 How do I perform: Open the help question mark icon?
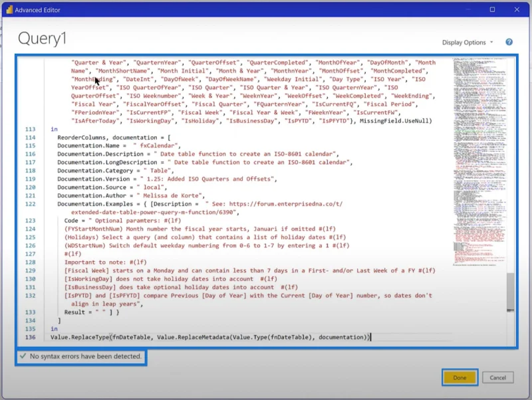click(x=509, y=42)
